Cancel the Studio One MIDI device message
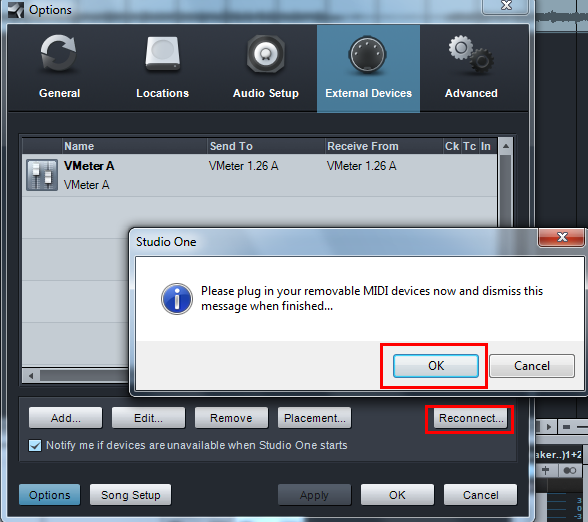Viewport: 588px width, 522px height. (532, 366)
